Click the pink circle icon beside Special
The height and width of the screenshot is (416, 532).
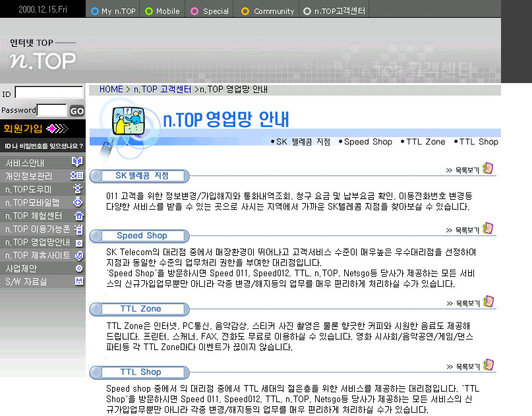(x=194, y=11)
